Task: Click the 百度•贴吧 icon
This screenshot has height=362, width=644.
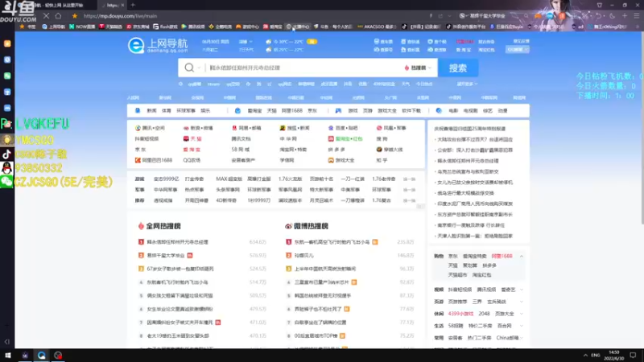Action: (x=331, y=128)
